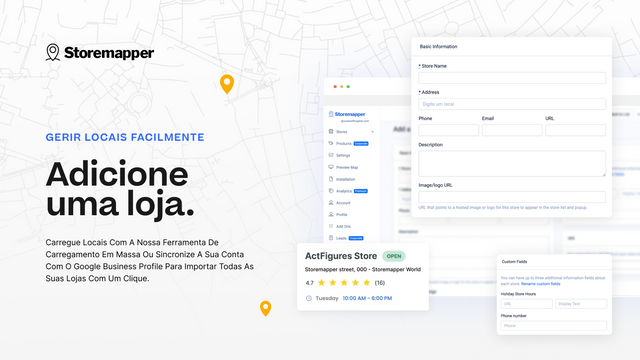Click inside the Description text area
The width and height of the screenshot is (640, 360).
[x=512, y=164]
